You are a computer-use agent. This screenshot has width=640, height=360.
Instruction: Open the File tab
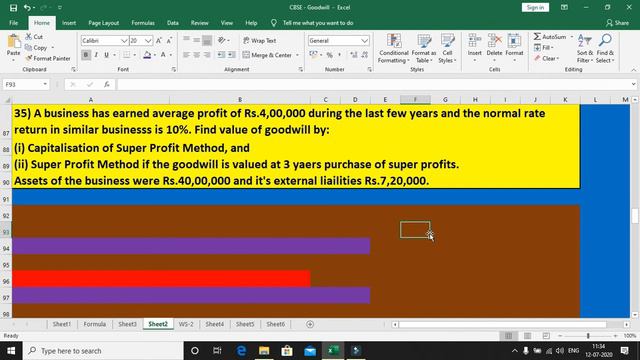tap(13, 23)
